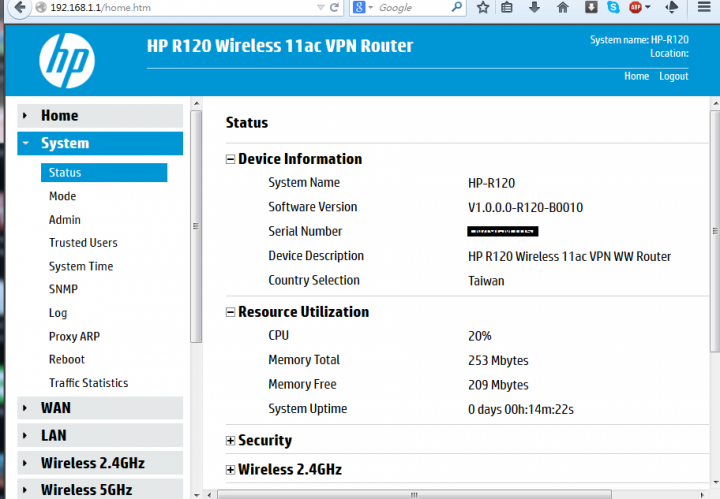Go to browser home page icon

click(x=562, y=7)
